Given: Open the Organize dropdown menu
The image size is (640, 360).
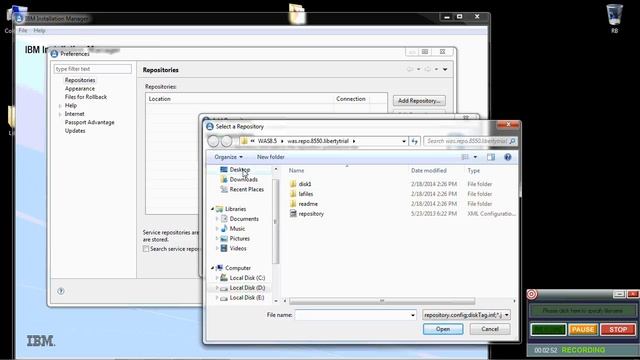Looking at the screenshot, I should point(229,157).
